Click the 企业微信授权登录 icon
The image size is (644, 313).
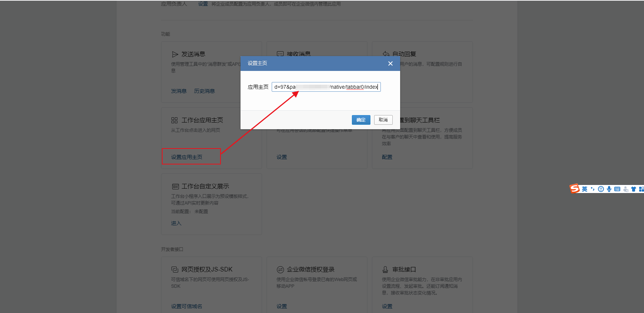coord(280,270)
